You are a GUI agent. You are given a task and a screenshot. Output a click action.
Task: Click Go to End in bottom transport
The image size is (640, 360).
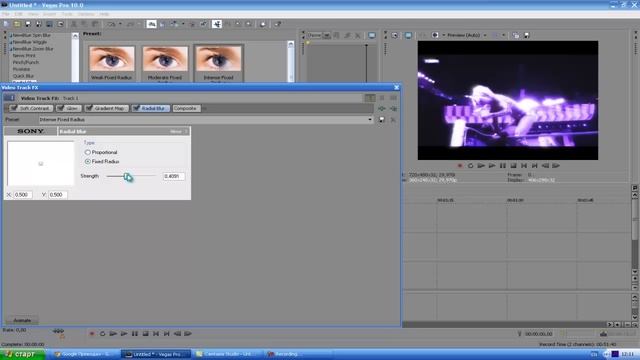167,334
